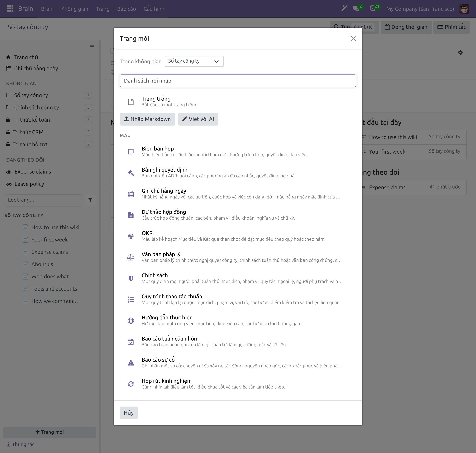Open the Báo cáo menu

[x=126, y=9]
